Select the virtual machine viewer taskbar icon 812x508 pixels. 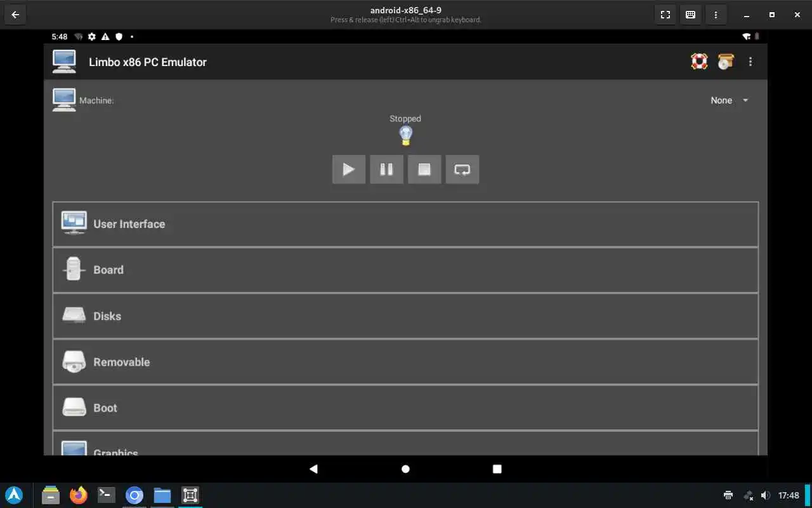tap(190, 495)
